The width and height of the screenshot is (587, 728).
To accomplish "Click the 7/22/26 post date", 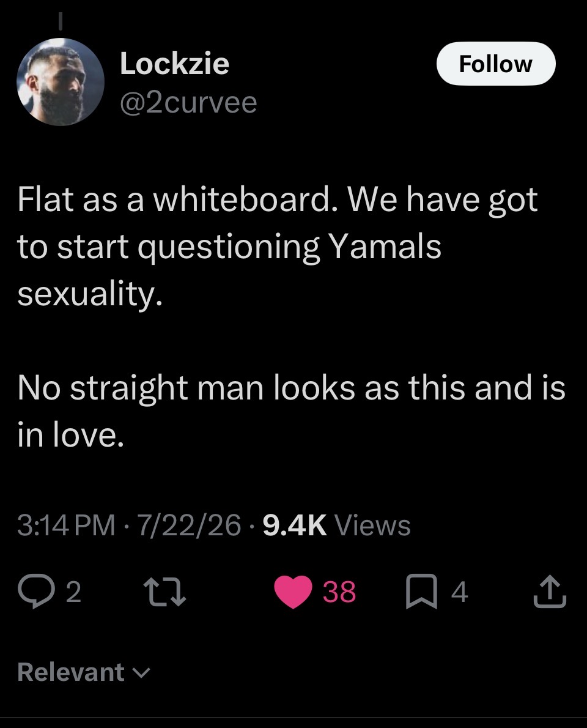I will [190, 525].
